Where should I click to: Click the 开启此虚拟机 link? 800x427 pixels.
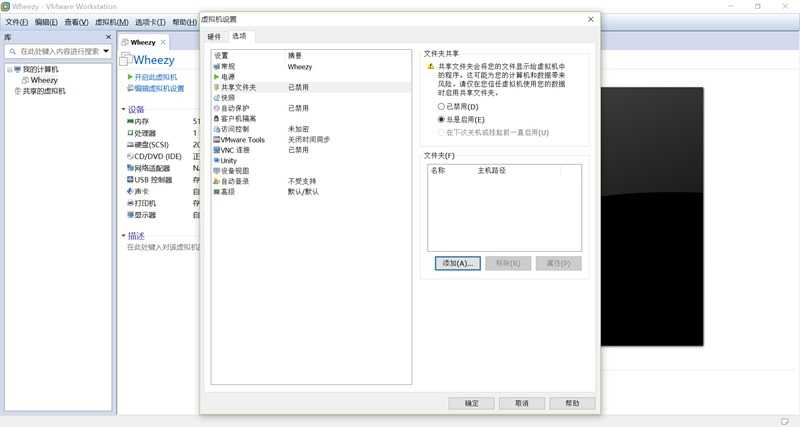pos(156,77)
